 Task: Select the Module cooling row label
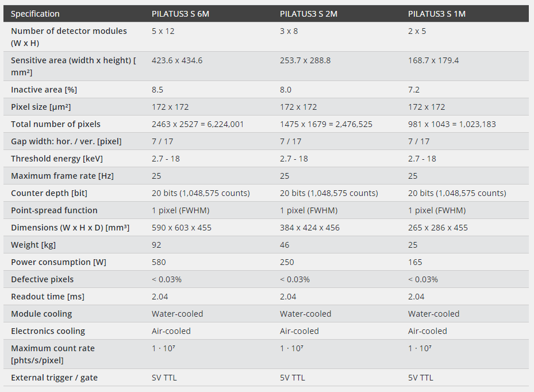(x=41, y=314)
